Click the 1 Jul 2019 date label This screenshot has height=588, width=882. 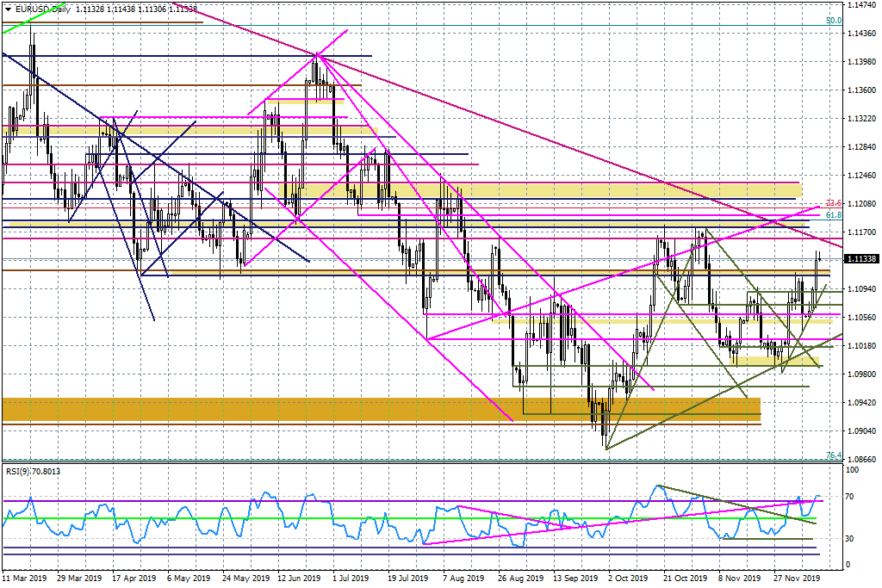[x=351, y=578]
